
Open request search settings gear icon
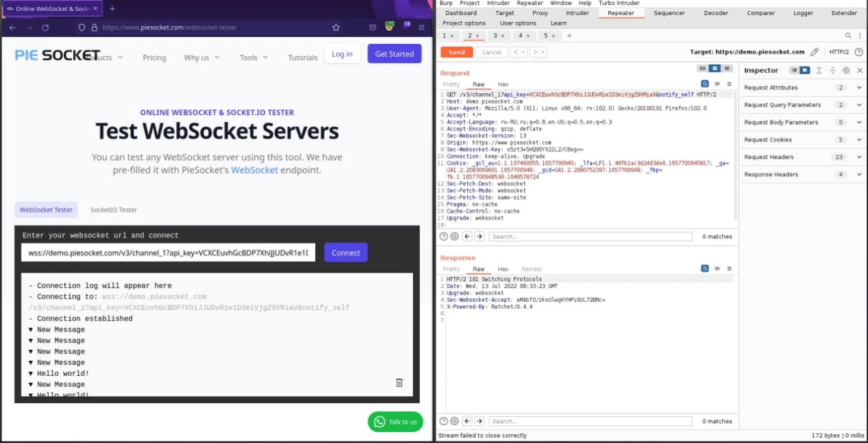tap(454, 236)
